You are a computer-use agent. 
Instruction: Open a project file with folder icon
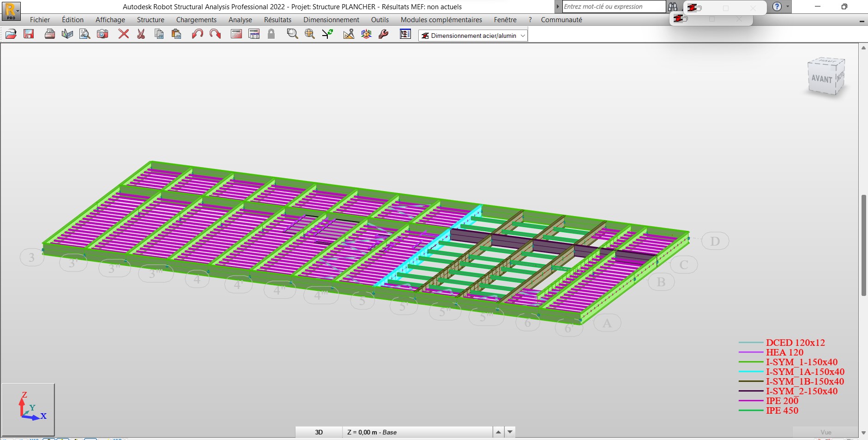pos(11,34)
